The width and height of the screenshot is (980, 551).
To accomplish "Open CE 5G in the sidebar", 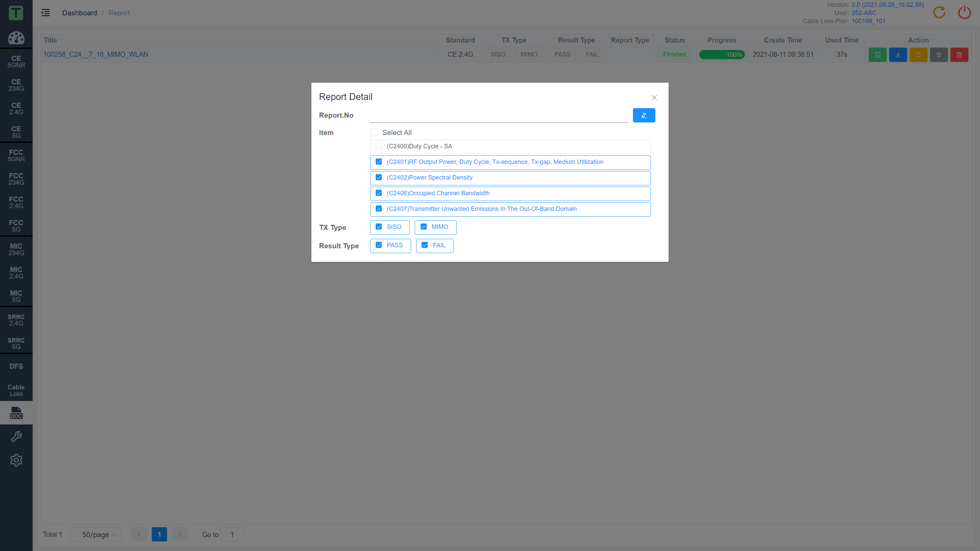I will 16,132.
